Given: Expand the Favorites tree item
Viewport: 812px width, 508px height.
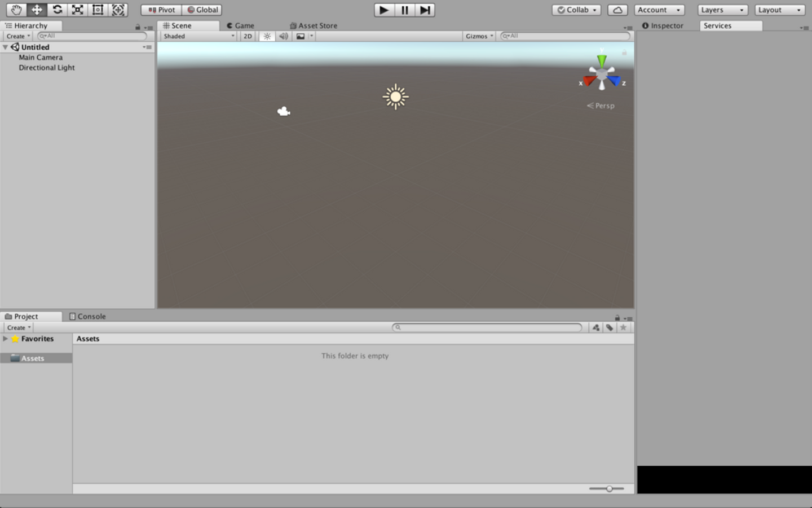Looking at the screenshot, I should (x=5, y=339).
